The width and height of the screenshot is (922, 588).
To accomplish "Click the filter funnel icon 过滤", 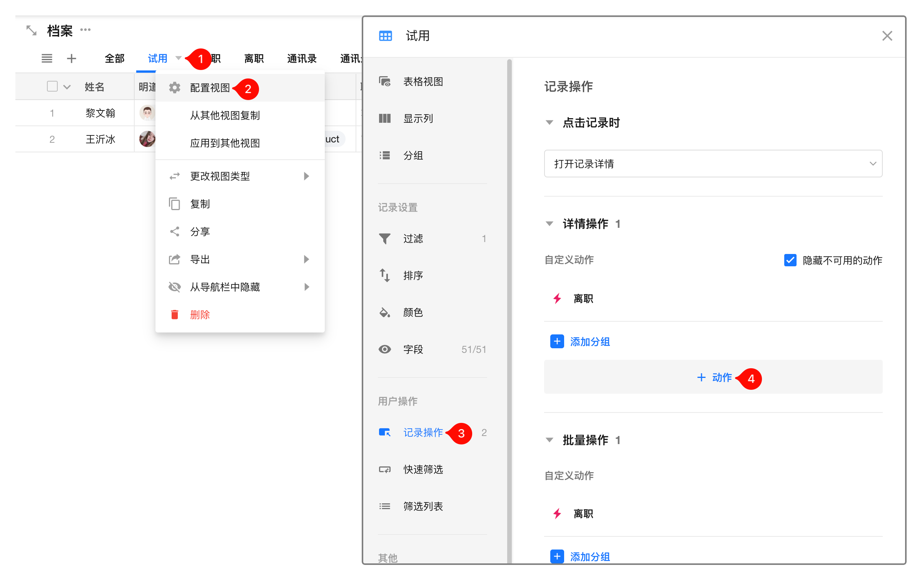I will (x=385, y=239).
